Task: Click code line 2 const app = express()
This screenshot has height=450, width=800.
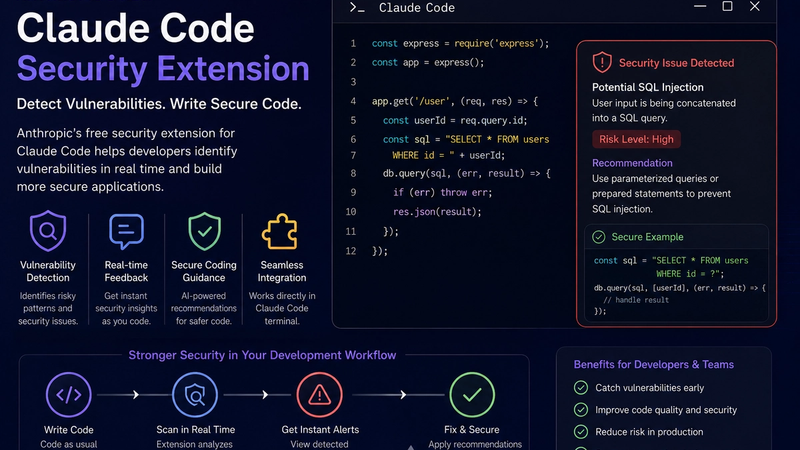Action: (428, 62)
